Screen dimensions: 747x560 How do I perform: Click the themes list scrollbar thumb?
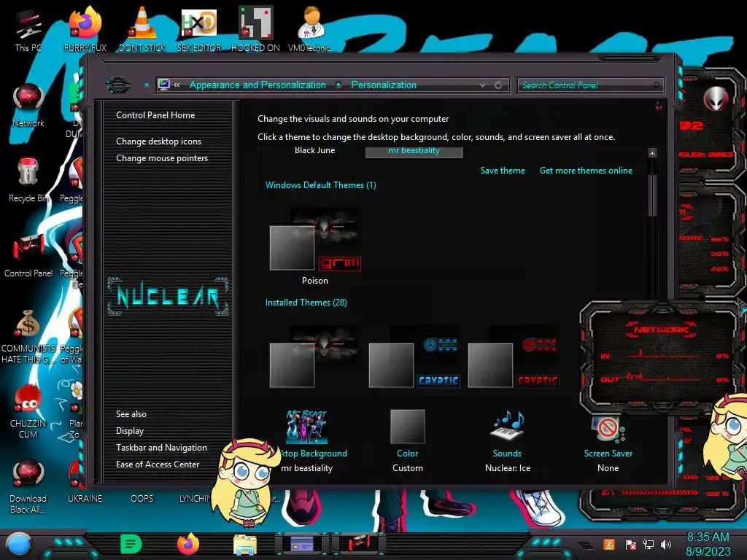[653, 195]
